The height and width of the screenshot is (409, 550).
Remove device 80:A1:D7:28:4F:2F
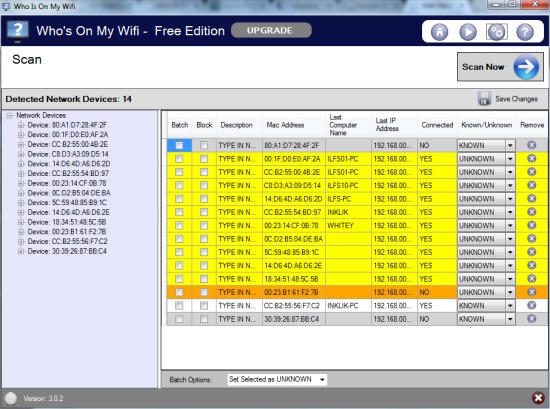(x=531, y=145)
